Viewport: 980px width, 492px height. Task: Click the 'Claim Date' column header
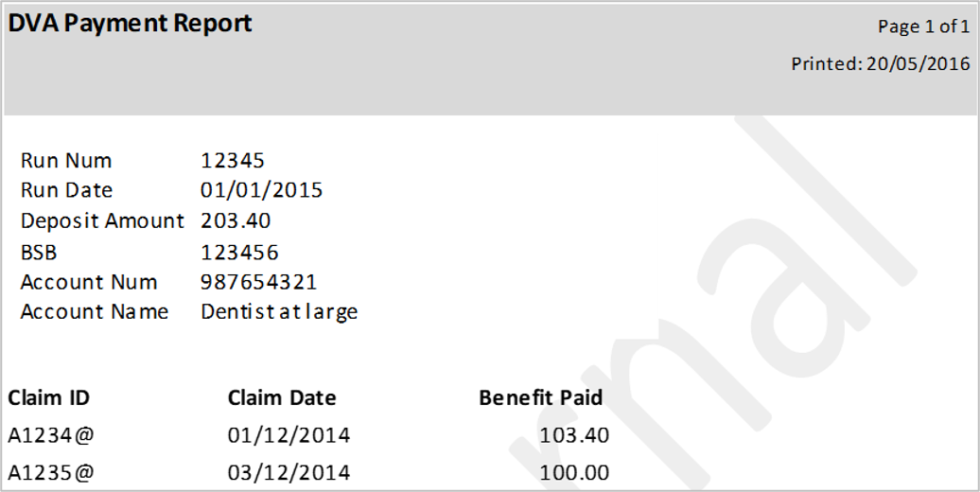click(282, 397)
